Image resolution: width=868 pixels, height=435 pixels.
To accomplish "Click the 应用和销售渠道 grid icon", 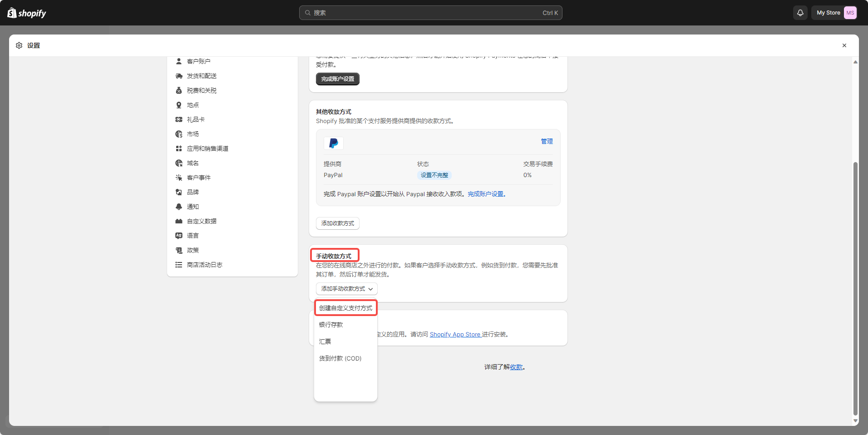I will click(x=179, y=148).
